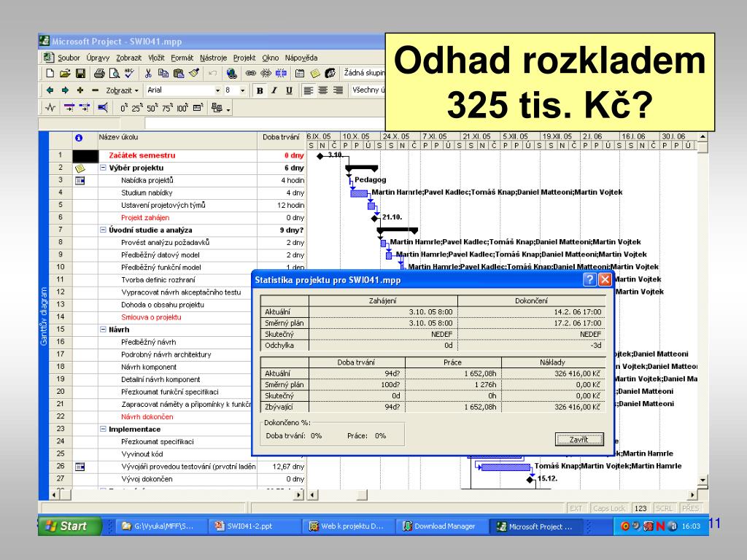747x560 pixels.
Task: Open Assign Resources faces icon
Action: click(x=330, y=74)
